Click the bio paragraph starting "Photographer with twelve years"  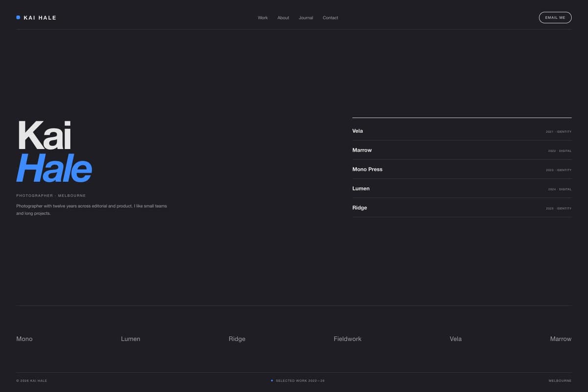click(x=92, y=210)
